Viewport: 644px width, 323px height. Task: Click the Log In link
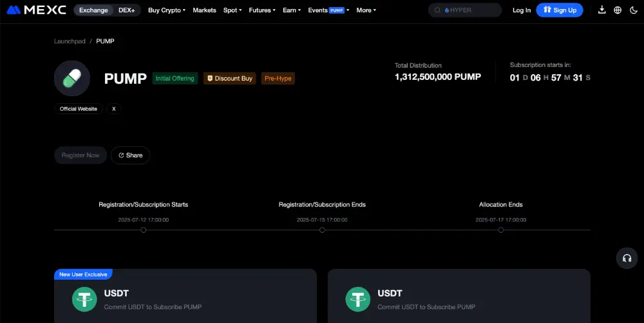tap(521, 10)
